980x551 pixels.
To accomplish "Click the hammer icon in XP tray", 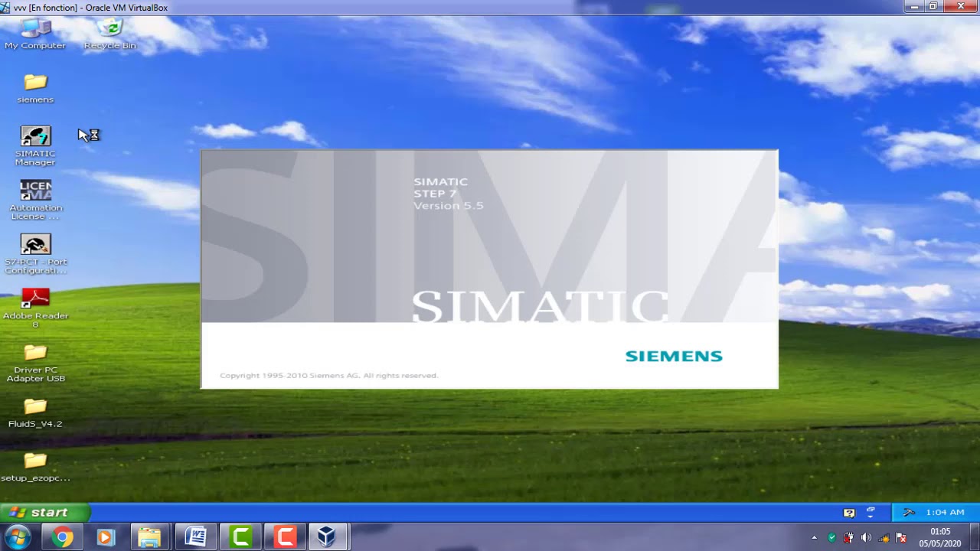I will (909, 512).
